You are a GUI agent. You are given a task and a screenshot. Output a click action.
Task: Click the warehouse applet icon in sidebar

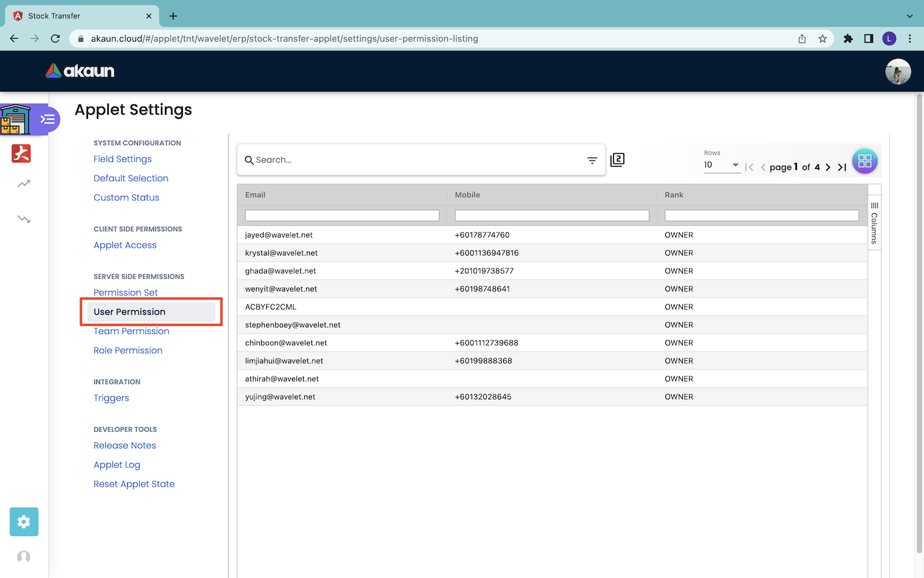15,119
